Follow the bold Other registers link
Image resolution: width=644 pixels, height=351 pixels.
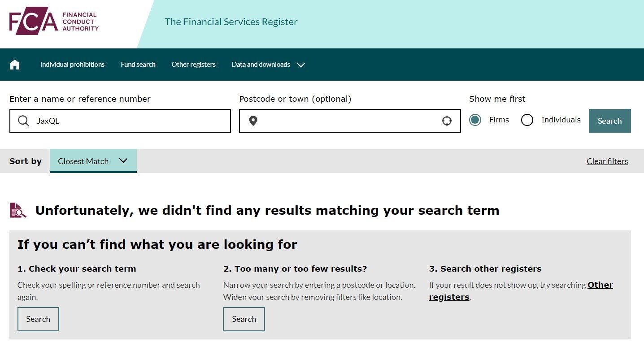pos(600,285)
